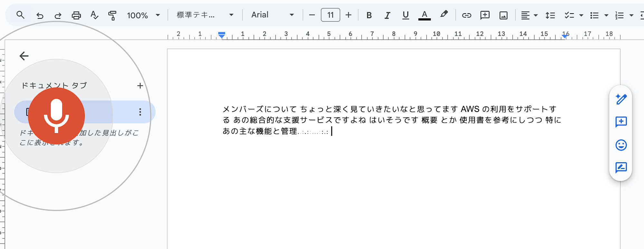Expand the numbered list options arrow
644x249 pixels.
click(631, 15)
